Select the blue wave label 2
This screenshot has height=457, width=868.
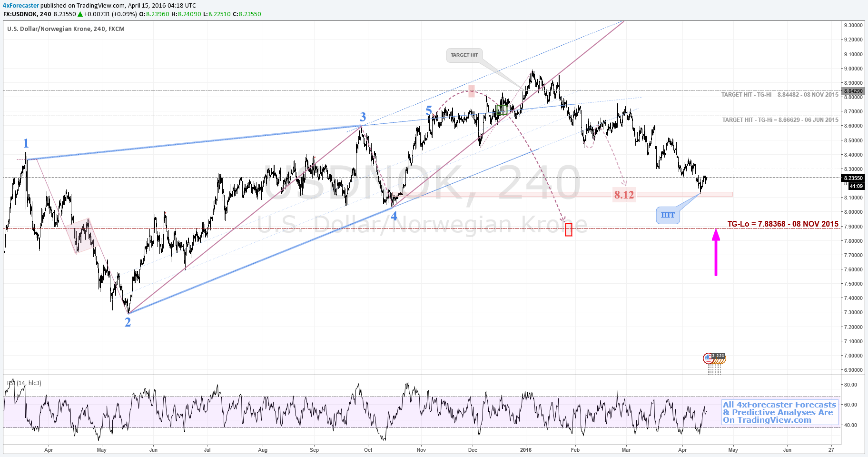coord(128,322)
